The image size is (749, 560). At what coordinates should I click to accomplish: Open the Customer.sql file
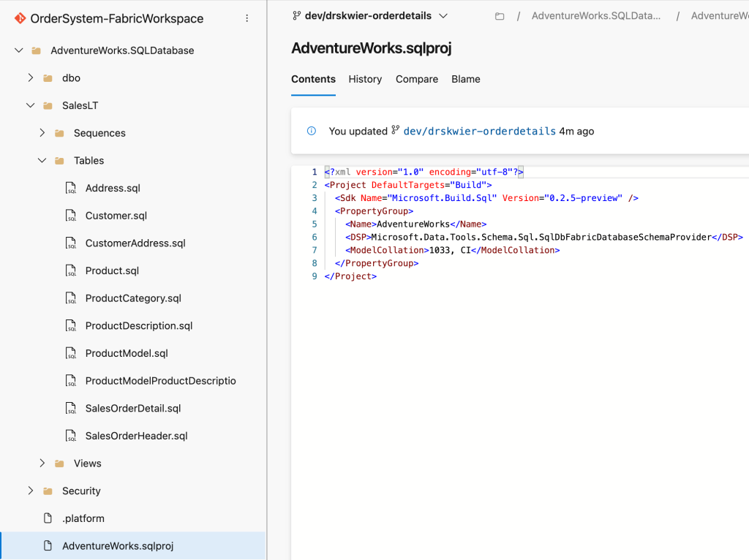pyautogui.click(x=116, y=216)
